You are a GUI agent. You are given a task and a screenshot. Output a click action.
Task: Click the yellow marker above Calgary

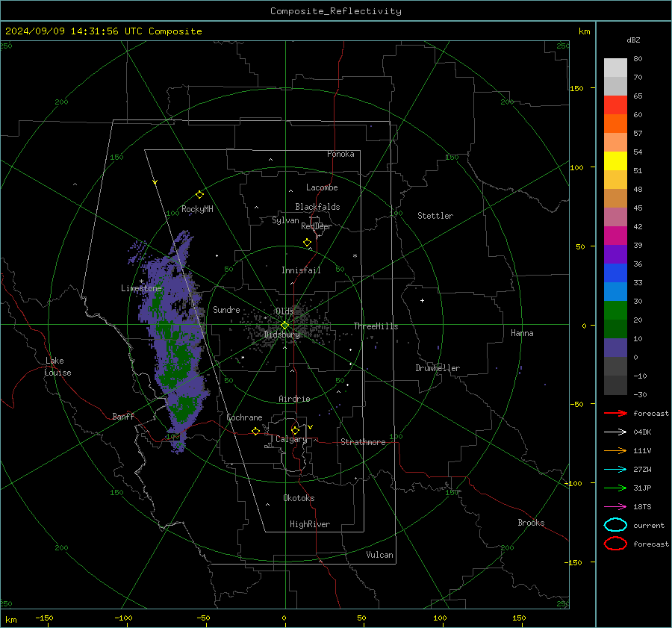pos(295,430)
